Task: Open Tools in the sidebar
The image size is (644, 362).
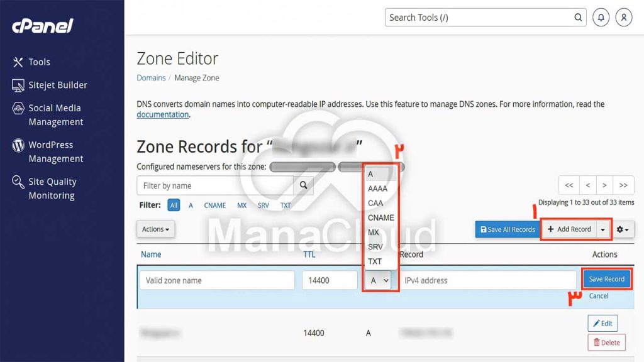Action: click(39, 62)
